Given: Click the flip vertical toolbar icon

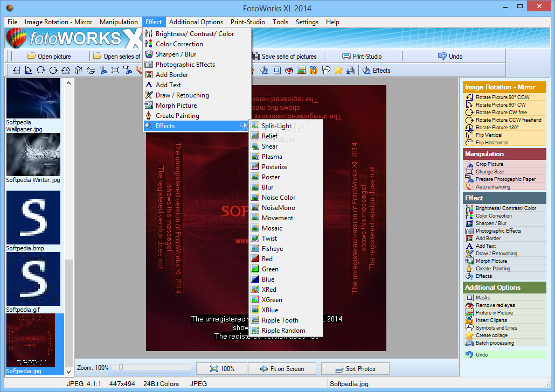Looking at the screenshot, I should 78,70.
